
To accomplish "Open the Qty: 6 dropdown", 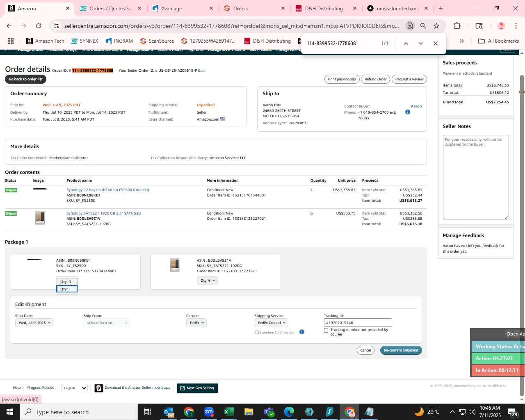I will coord(207,281).
